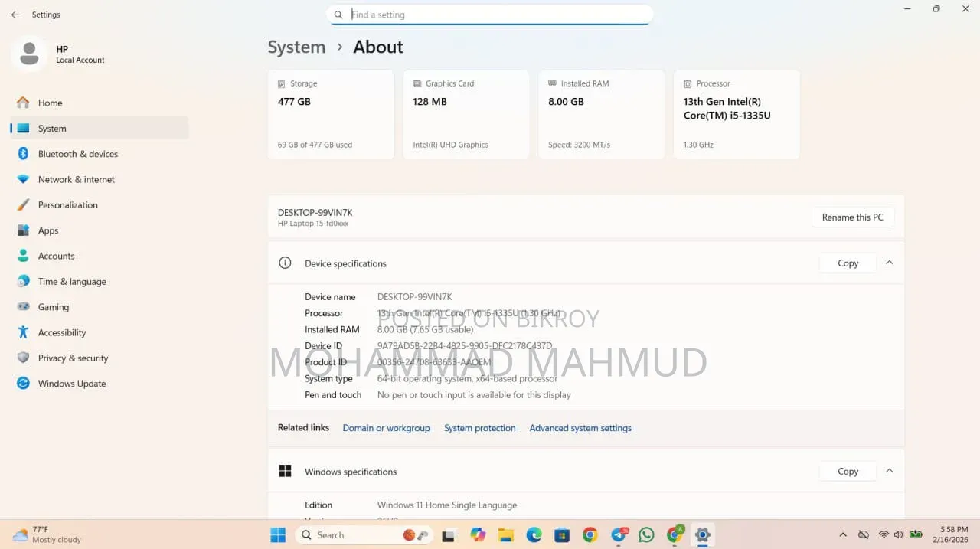
Task: Open Microsoft Store from the taskbar
Action: click(x=562, y=534)
